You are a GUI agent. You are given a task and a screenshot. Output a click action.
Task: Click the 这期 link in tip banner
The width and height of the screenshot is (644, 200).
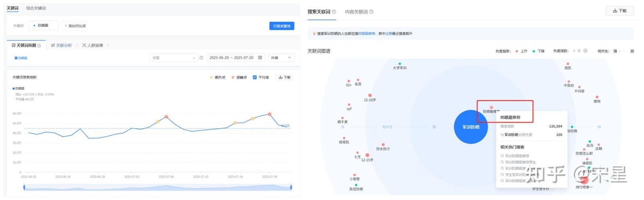click(389, 34)
